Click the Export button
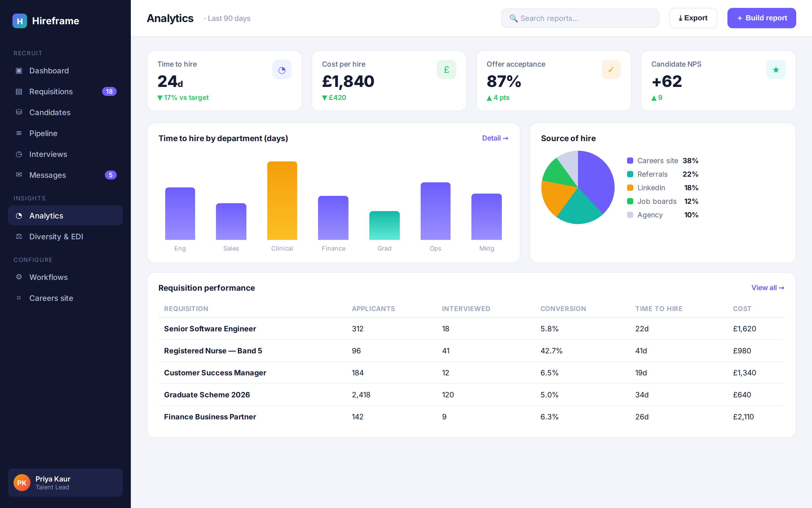Image resolution: width=812 pixels, height=508 pixels. [693, 18]
